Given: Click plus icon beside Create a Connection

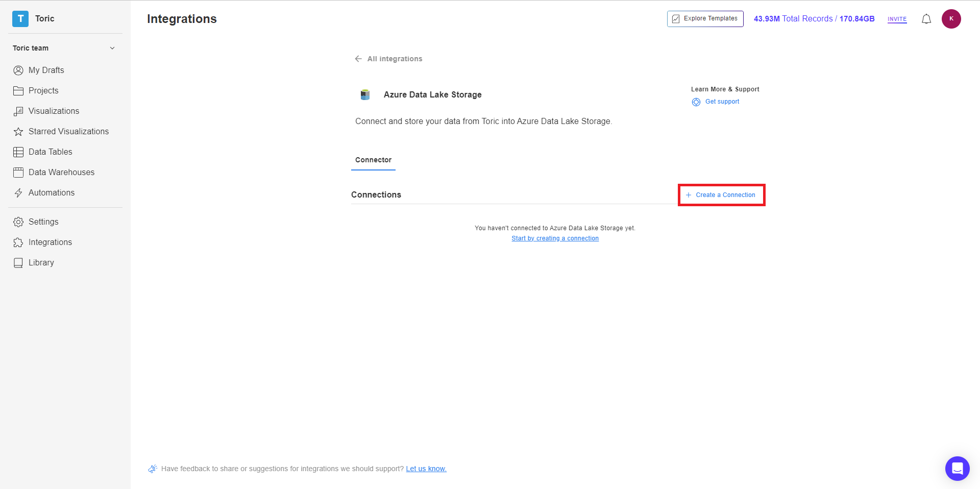Looking at the screenshot, I should coord(688,195).
